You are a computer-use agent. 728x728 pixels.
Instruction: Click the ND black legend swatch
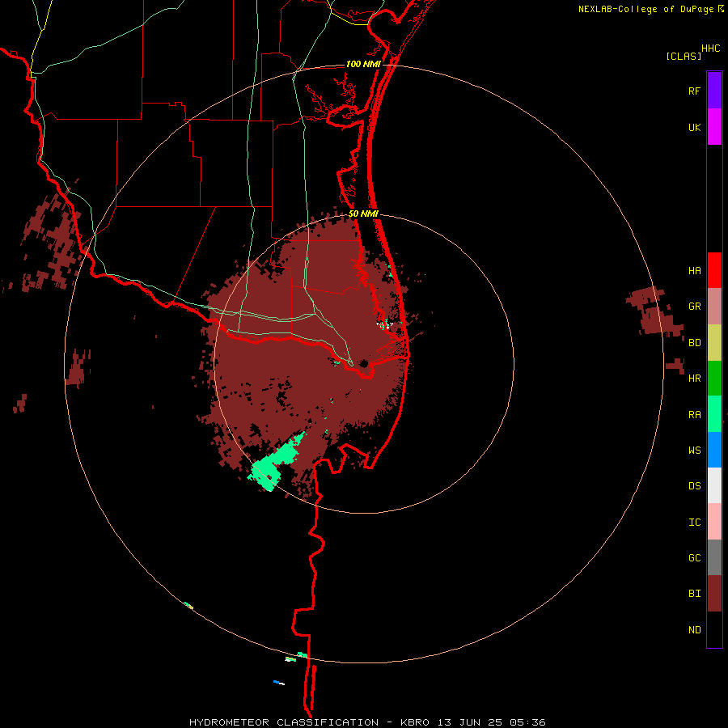click(714, 629)
